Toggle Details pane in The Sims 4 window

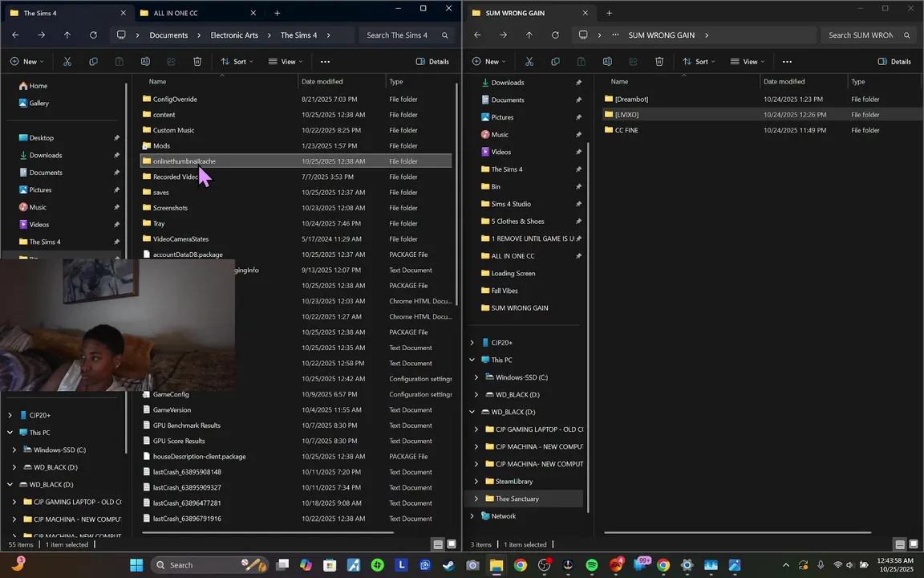pyautogui.click(x=432, y=61)
